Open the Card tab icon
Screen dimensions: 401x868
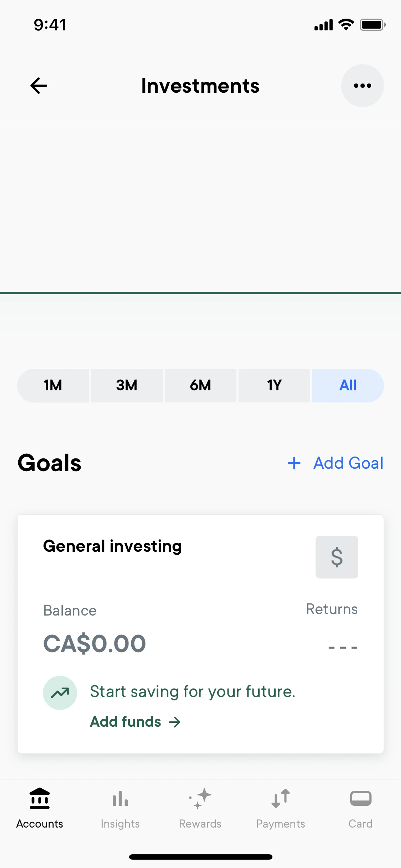pos(360,799)
